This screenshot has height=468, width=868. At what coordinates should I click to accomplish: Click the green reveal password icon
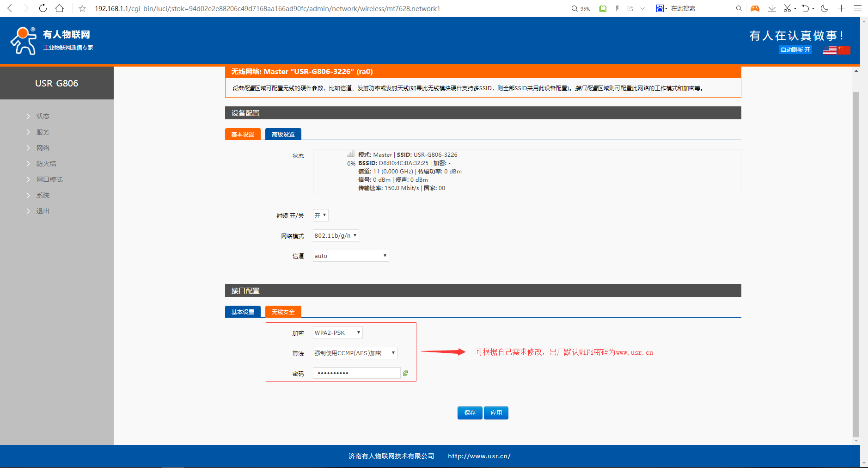tap(405, 373)
